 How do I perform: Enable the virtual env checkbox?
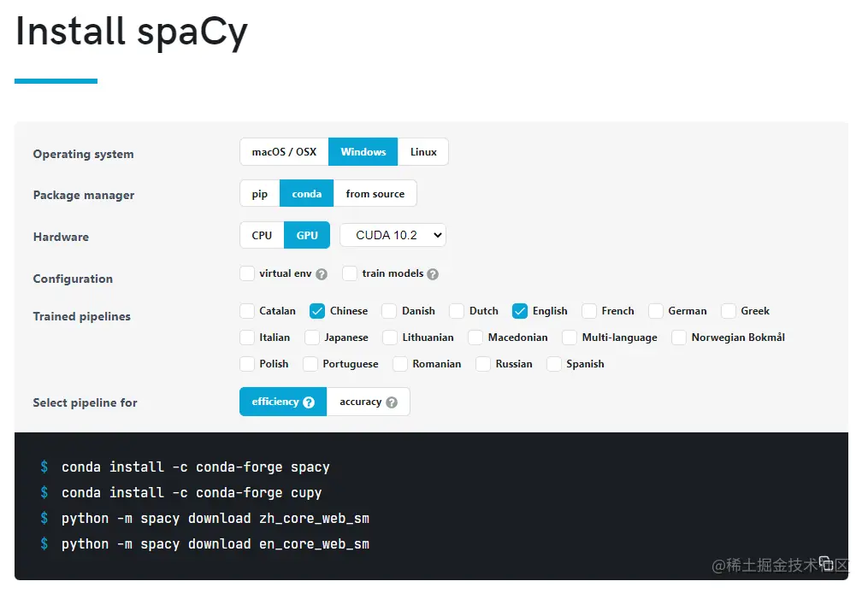(x=247, y=273)
